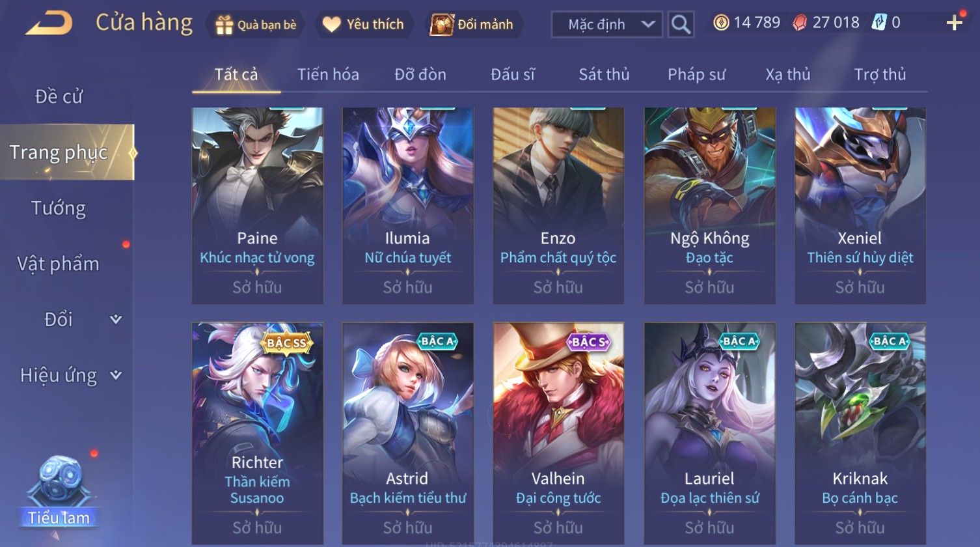The height and width of the screenshot is (547, 980).
Task: Expand the Mặc định sort dropdown
Action: coord(607,25)
